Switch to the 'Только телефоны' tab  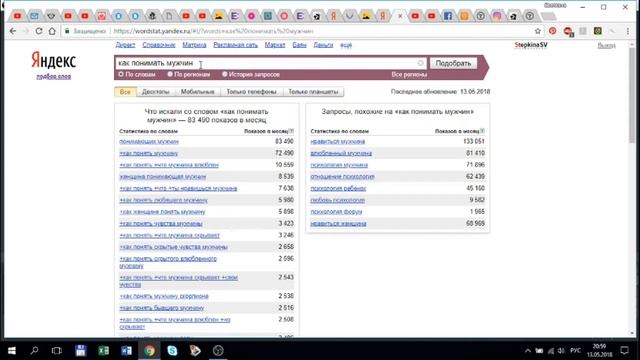251,92
